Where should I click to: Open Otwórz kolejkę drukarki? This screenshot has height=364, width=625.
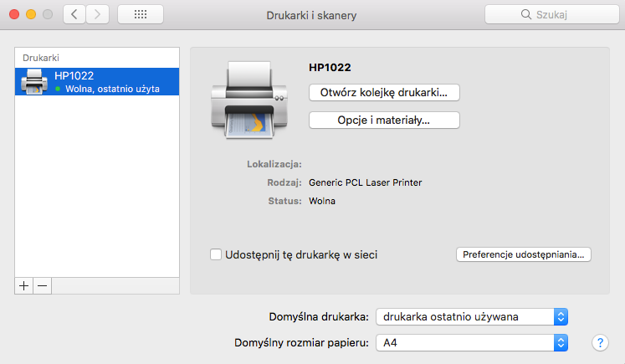[384, 93]
